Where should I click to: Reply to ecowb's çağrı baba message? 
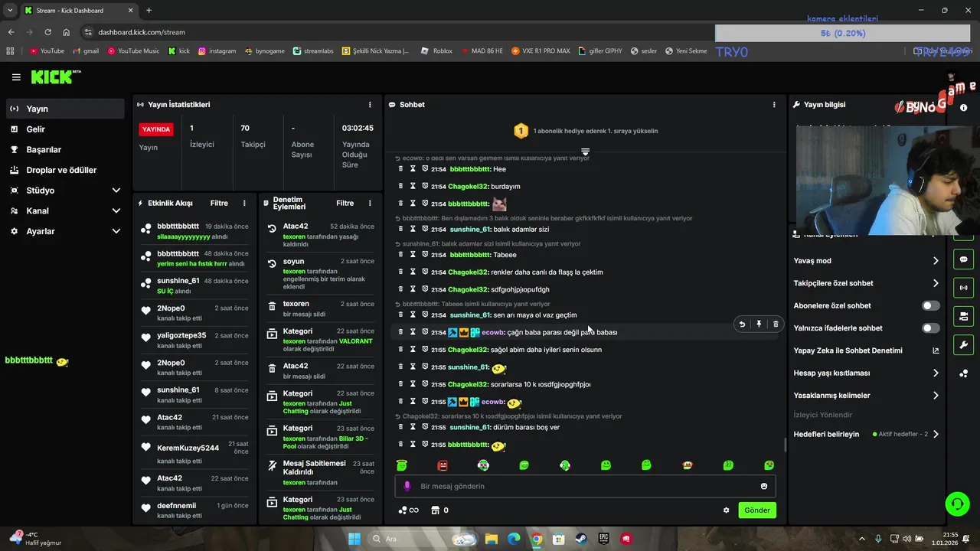tap(742, 324)
